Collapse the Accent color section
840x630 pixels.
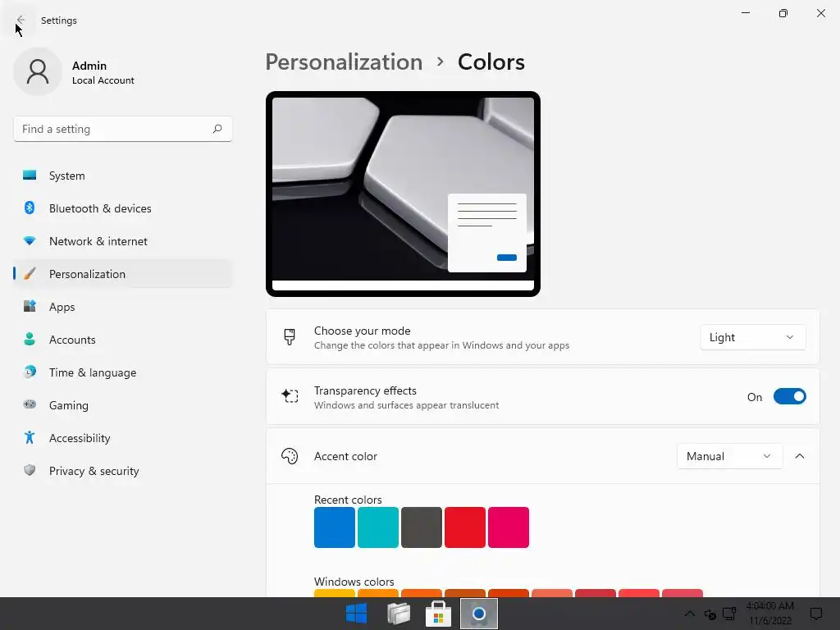(x=800, y=456)
